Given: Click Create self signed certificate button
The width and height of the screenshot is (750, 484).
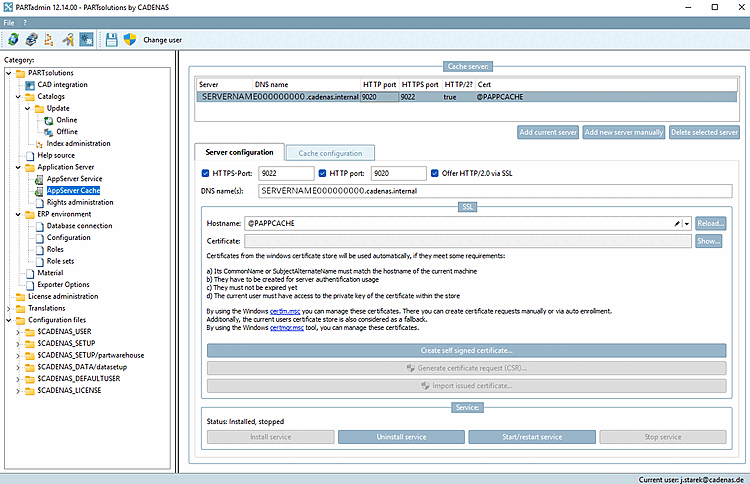Looking at the screenshot, I should click(466, 351).
